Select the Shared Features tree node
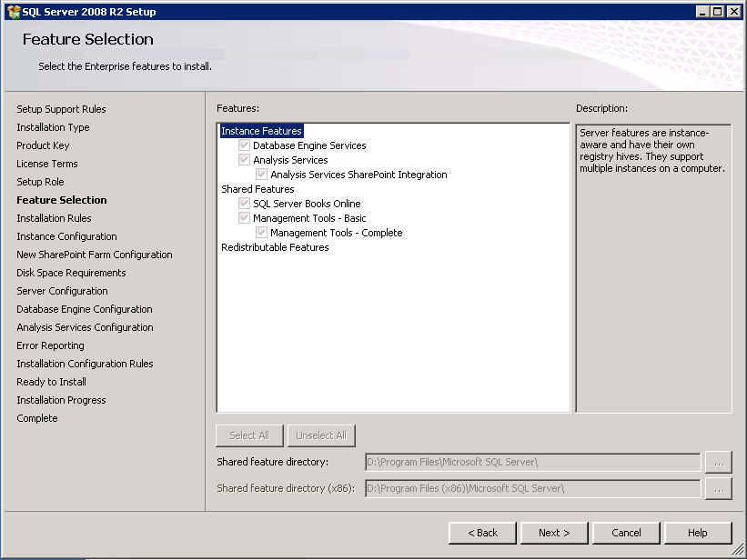The height and width of the screenshot is (560, 747). (x=257, y=189)
